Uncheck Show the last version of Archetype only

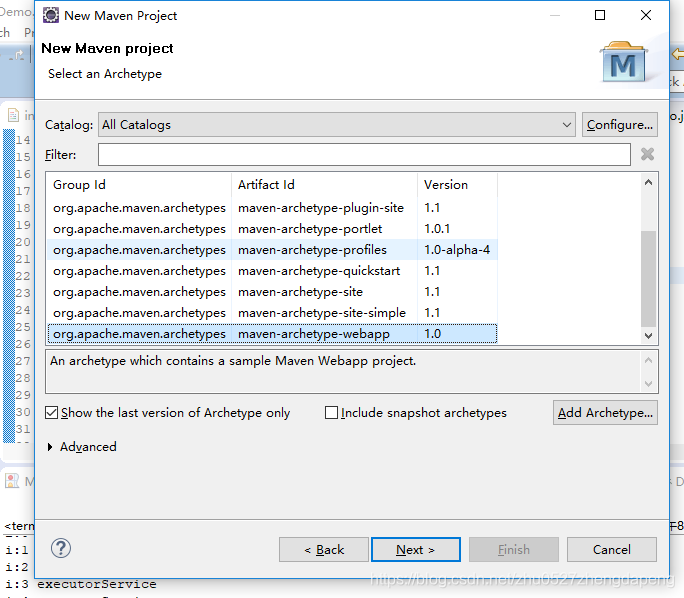point(51,413)
